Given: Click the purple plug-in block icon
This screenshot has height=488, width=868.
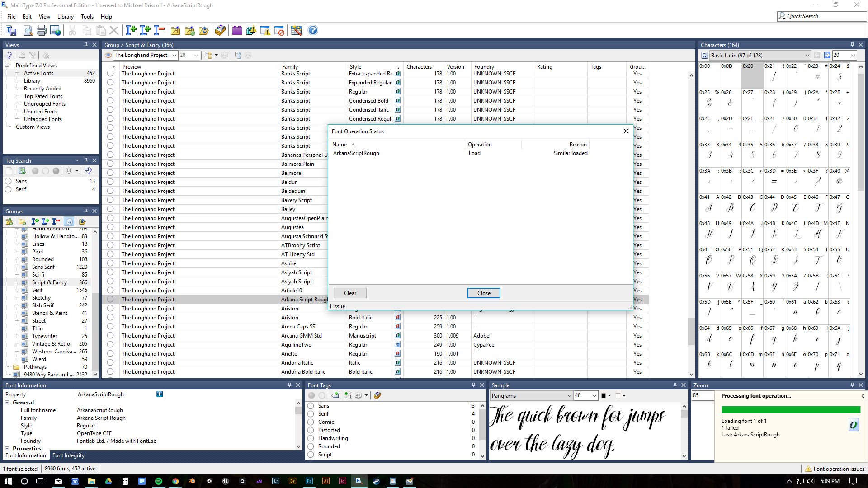Looking at the screenshot, I should tap(237, 31).
